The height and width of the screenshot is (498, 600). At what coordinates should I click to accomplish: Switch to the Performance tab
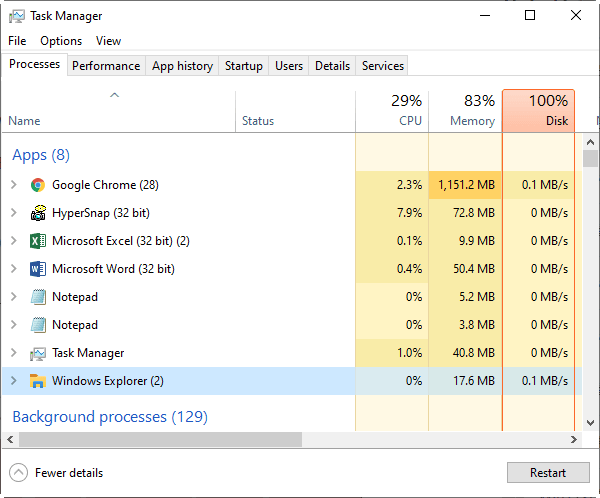(x=106, y=66)
